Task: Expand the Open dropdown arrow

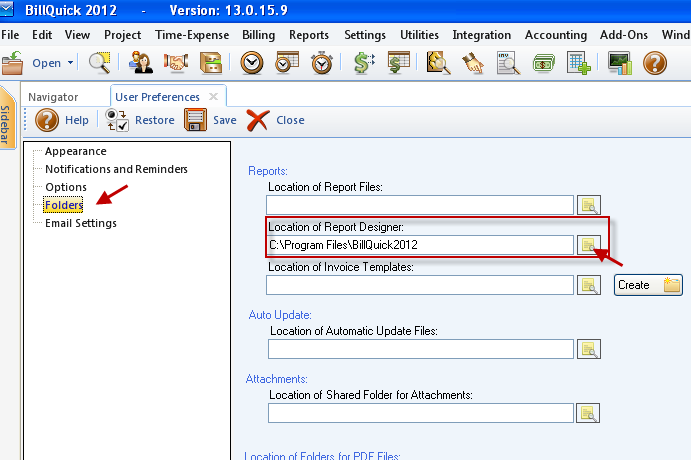Action: click(x=70, y=63)
